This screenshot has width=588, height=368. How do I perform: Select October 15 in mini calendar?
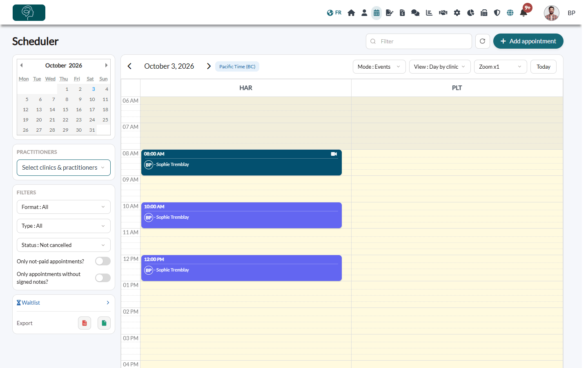pyautogui.click(x=65, y=110)
